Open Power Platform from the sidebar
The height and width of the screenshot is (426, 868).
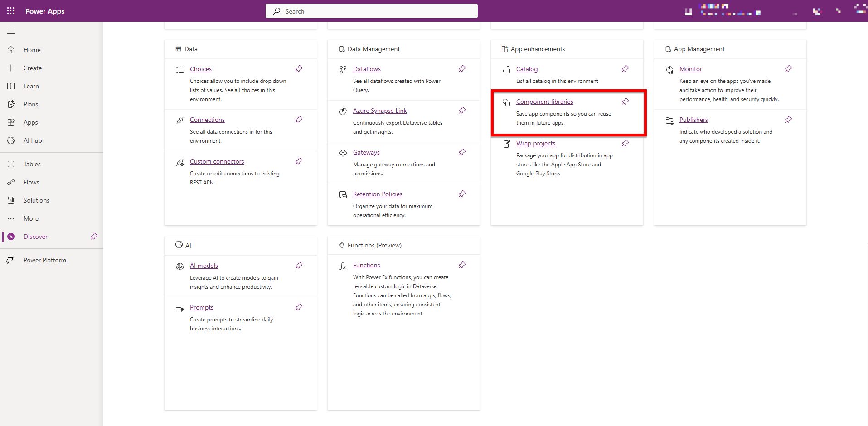(52, 260)
